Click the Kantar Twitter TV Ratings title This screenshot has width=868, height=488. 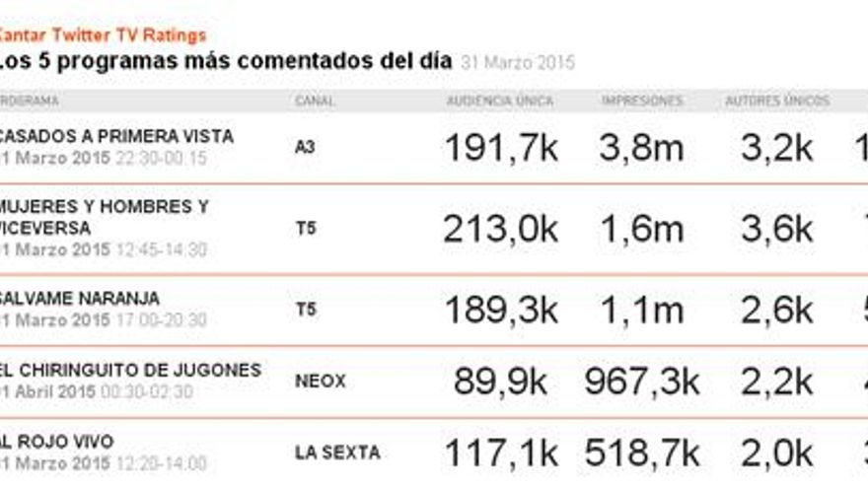[103, 35]
